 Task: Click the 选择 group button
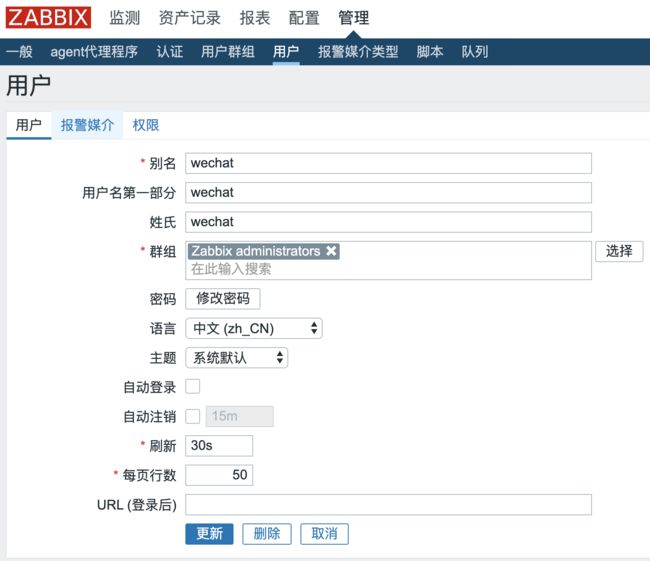coord(619,251)
